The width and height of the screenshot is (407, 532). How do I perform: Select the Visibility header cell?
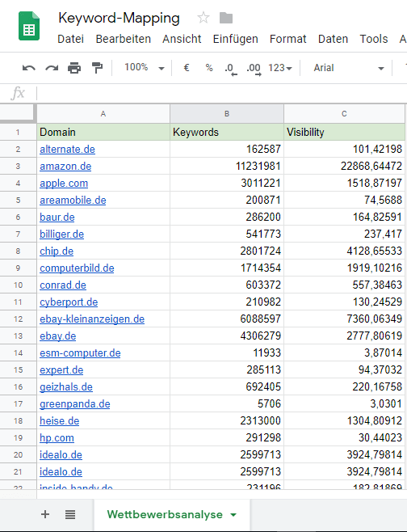pos(344,132)
